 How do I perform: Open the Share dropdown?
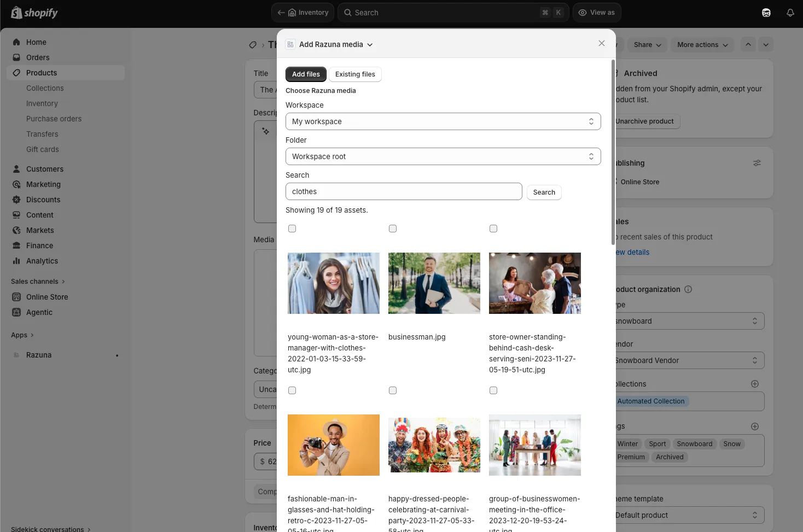(648, 45)
